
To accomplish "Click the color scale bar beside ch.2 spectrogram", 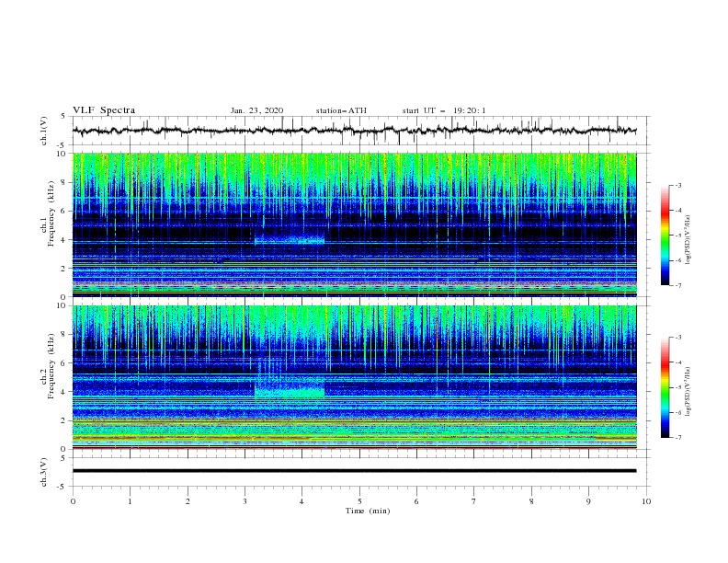I will 665,387.
